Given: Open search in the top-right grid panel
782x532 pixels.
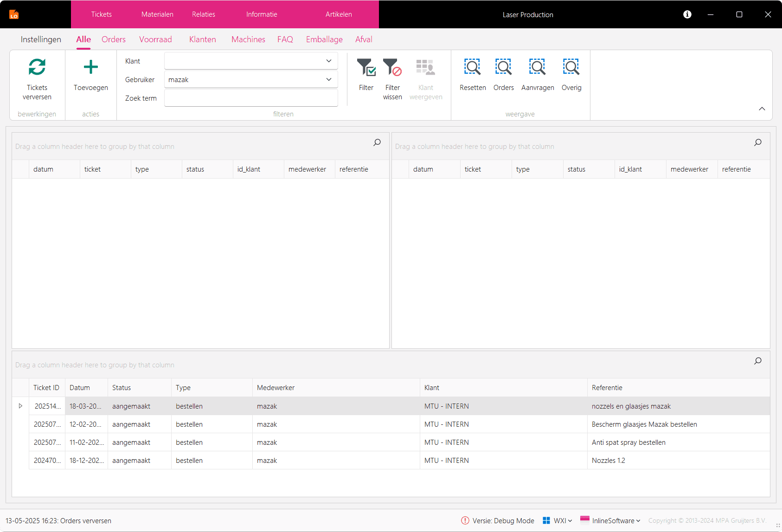Looking at the screenshot, I should click(758, 142).
